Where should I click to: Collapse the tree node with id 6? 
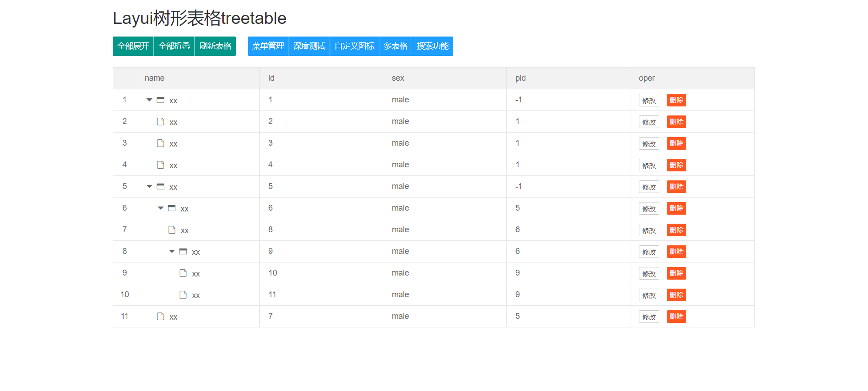(x=161, y=208)
